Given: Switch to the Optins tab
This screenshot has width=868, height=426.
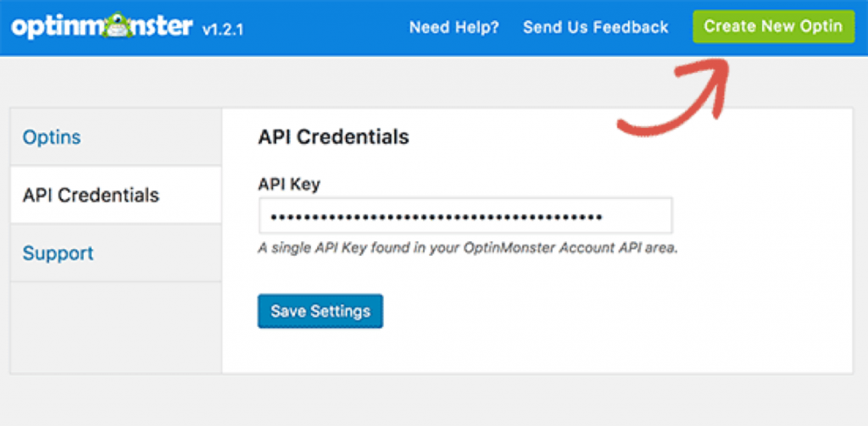Looking at the screenshot, I should tap(52, 137).
